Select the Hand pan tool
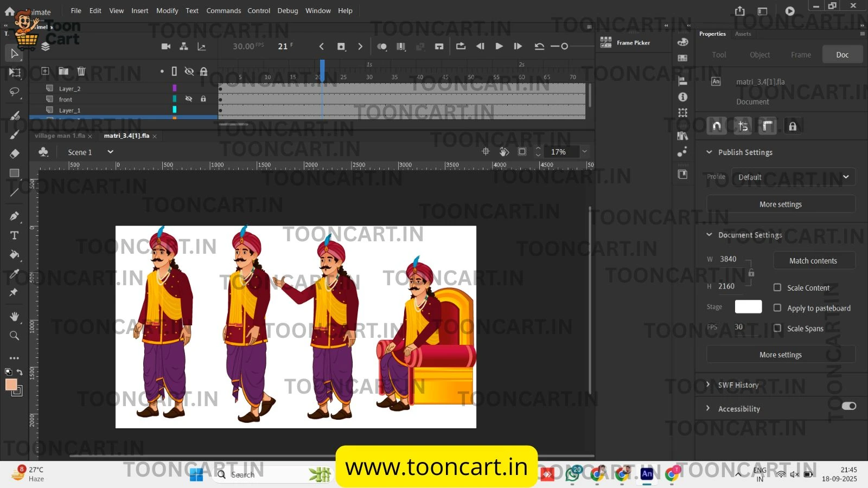 point(15,316)
